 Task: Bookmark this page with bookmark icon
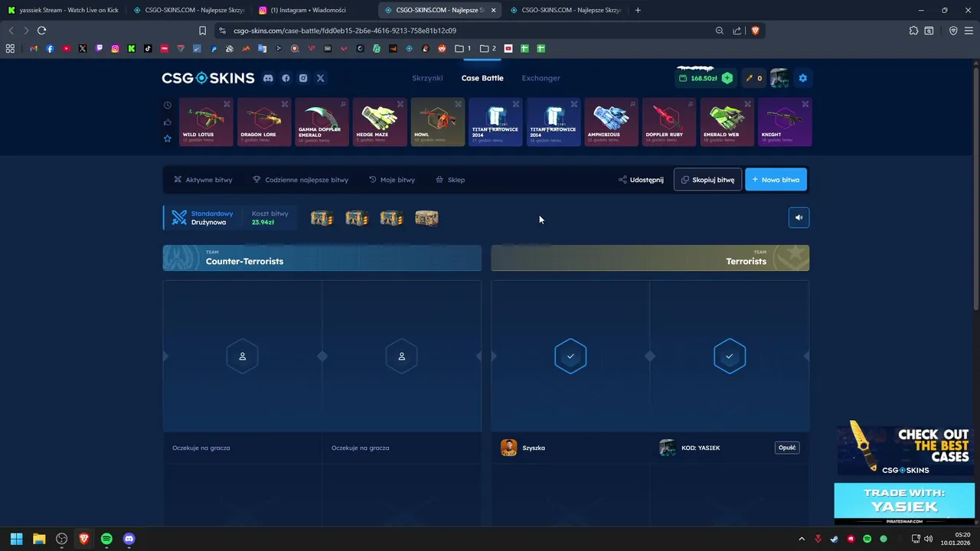(202, 31)
